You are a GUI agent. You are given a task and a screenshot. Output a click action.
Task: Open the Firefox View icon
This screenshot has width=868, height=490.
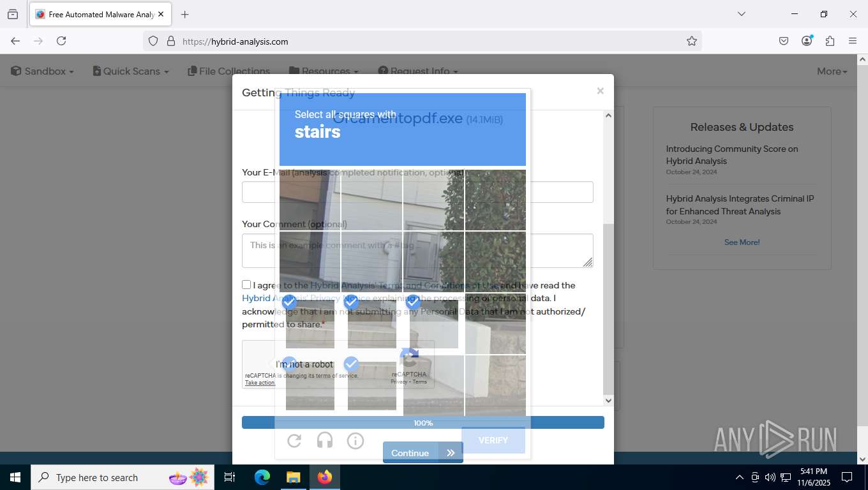coord(12,14)
